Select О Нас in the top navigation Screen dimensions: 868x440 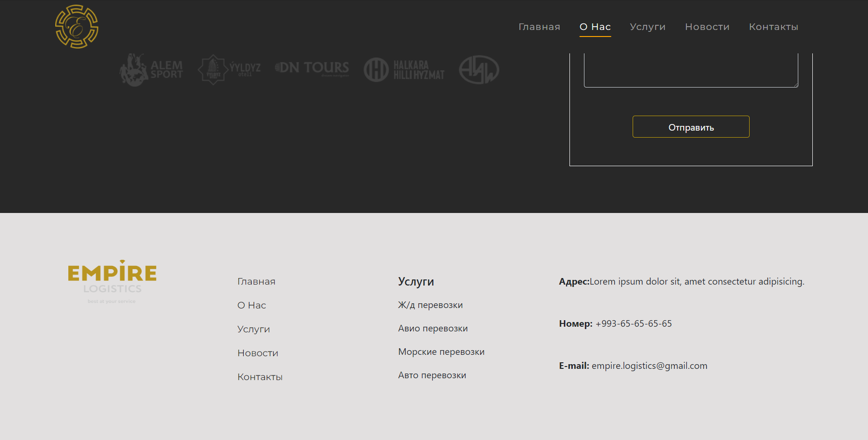pos(595,27)
